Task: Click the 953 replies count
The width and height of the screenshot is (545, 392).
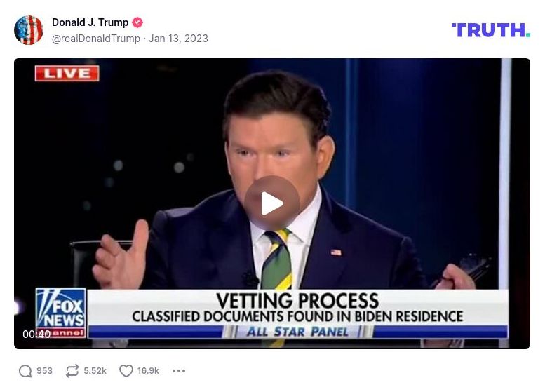Action: click(44, 371)
